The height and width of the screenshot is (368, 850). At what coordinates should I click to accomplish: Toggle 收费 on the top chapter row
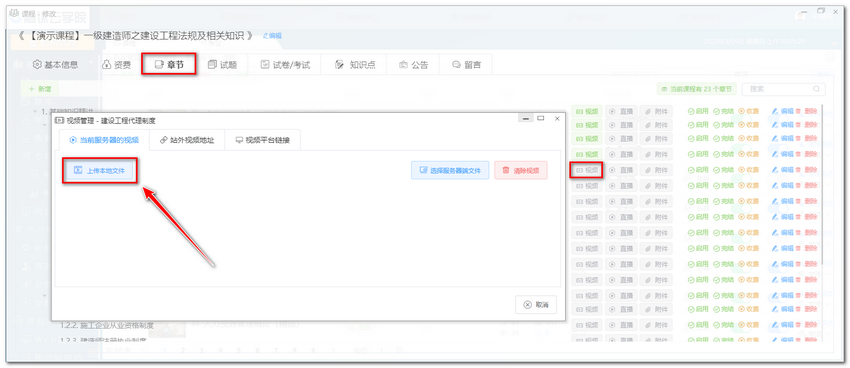pos(749,111)
